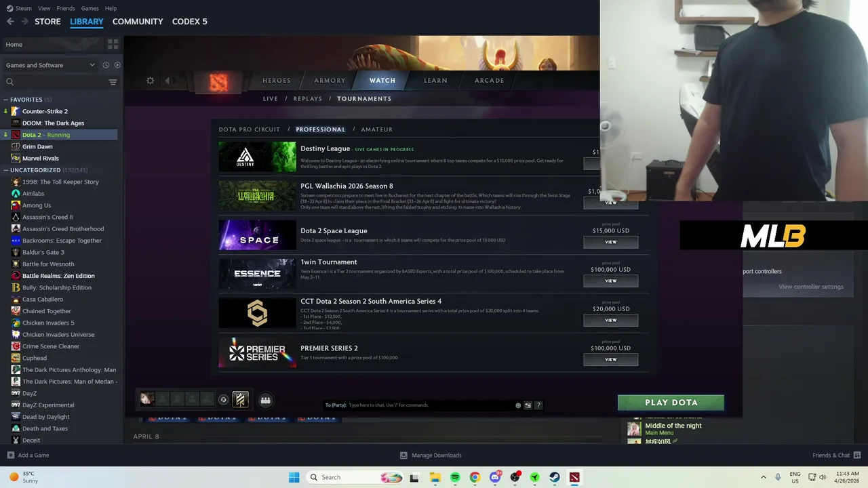Show hidden system tray icons
868x488 pixels.
(763, 477)
